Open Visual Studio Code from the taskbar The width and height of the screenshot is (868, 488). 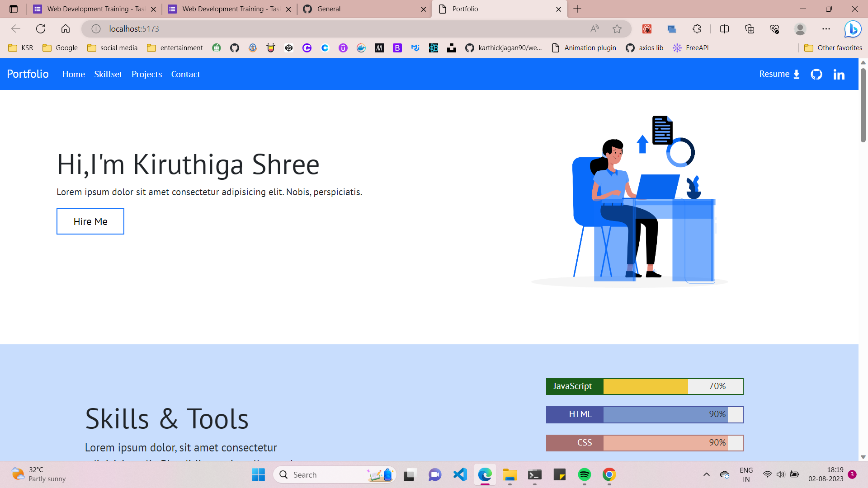pos(460,475)
